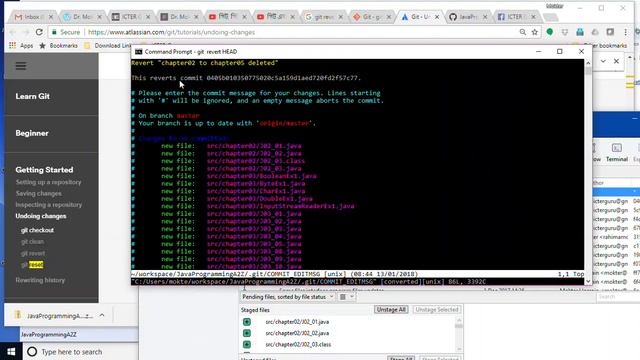Click the added-file icon for J02_03.class
The image size is (640, 360).
[x=247, y=344]
